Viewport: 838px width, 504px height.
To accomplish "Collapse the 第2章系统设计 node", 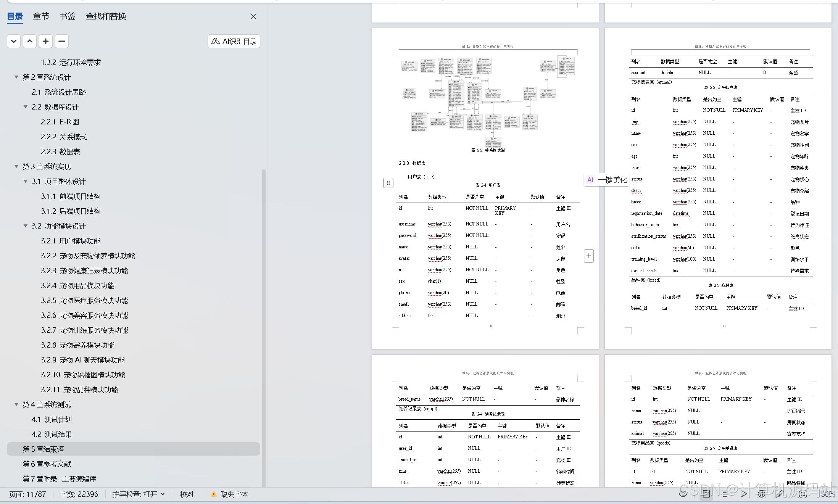I will (16, 77).
